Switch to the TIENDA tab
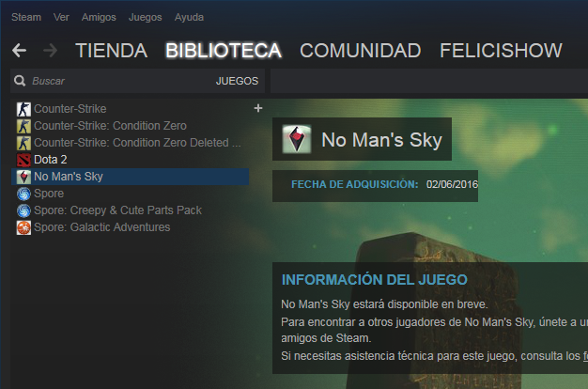 point(112,51)
